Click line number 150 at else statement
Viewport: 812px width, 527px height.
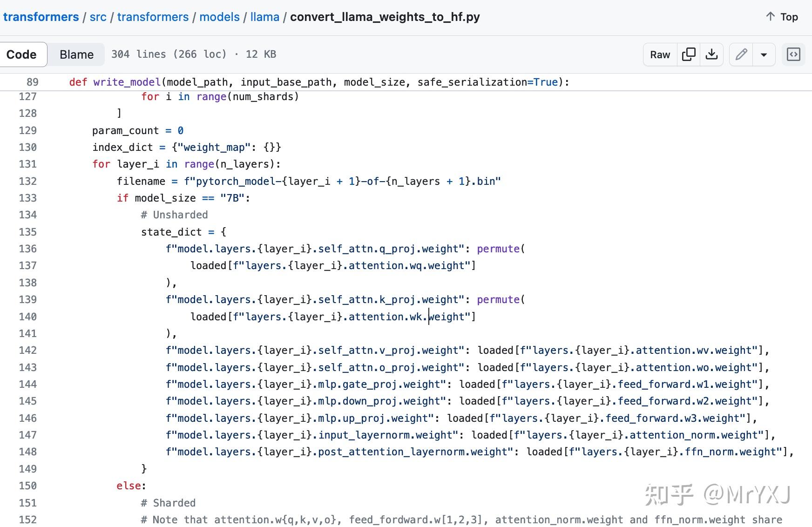(x=27, y=486)
